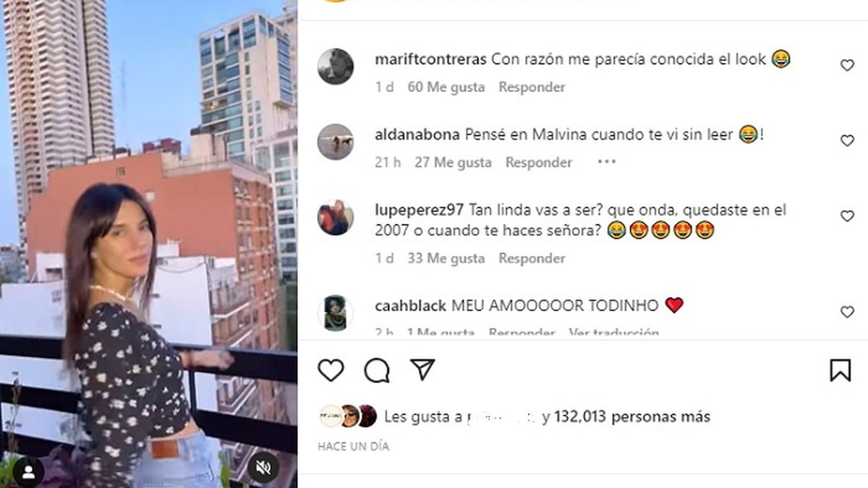
Task: Click the balcony video thumbnail
Action: tap(148, 244)
